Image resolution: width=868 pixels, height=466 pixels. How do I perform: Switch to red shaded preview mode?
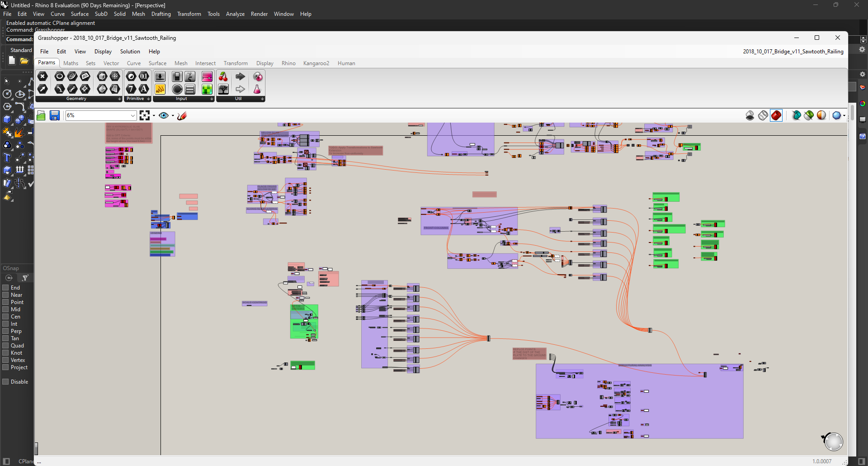coord(776,116)
